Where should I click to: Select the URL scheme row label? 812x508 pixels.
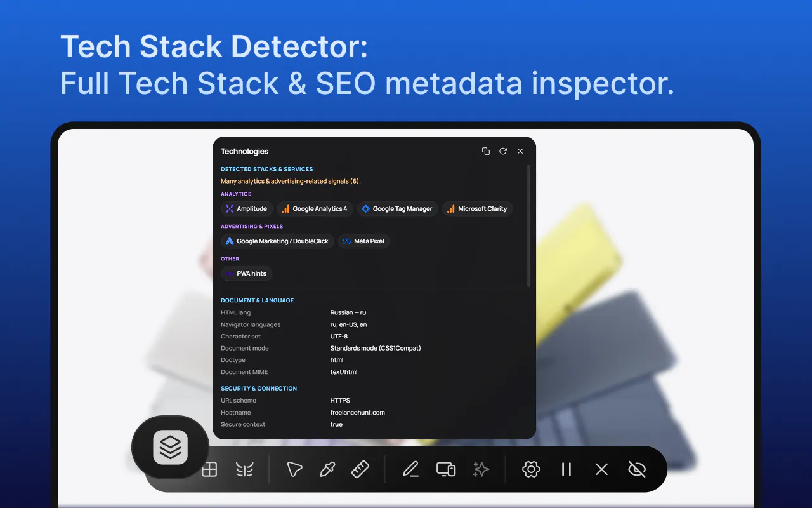pyautogui.click(x=239, y=401)
